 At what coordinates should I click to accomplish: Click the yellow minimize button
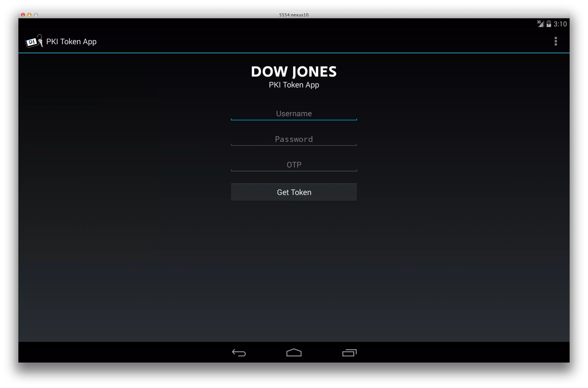tap(29, 15)
